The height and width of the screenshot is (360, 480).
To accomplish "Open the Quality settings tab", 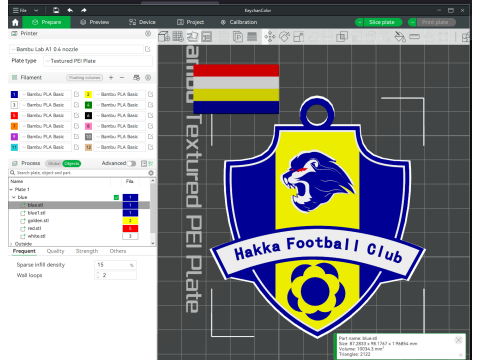I will tap(56, 251).
